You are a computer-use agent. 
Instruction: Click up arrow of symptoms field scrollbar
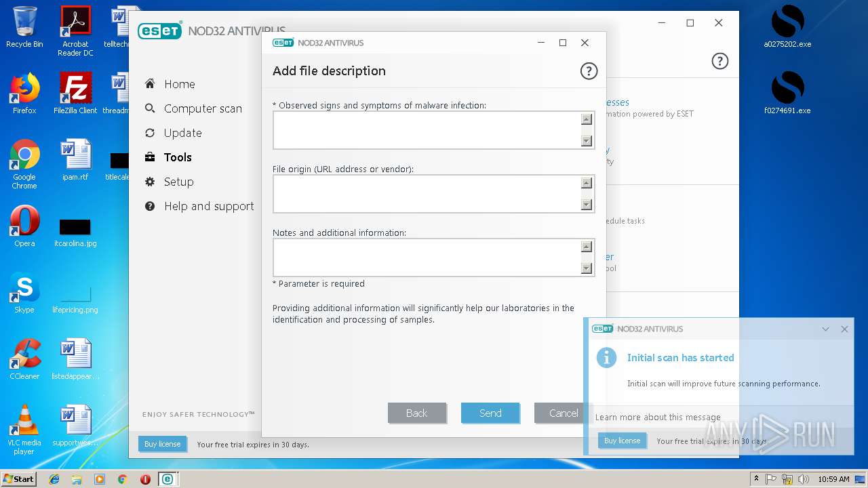click(x=587, y=119)
